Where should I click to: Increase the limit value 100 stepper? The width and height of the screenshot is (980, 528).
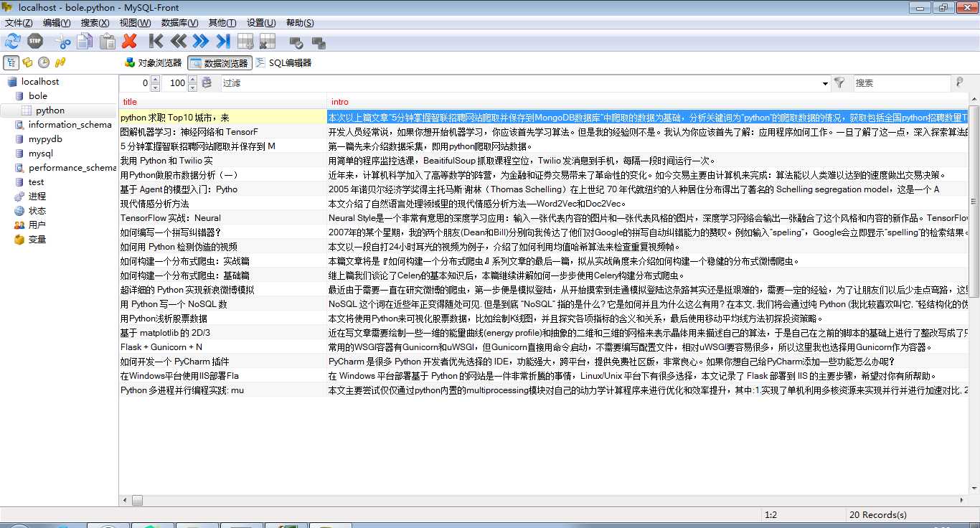point(192,80)
